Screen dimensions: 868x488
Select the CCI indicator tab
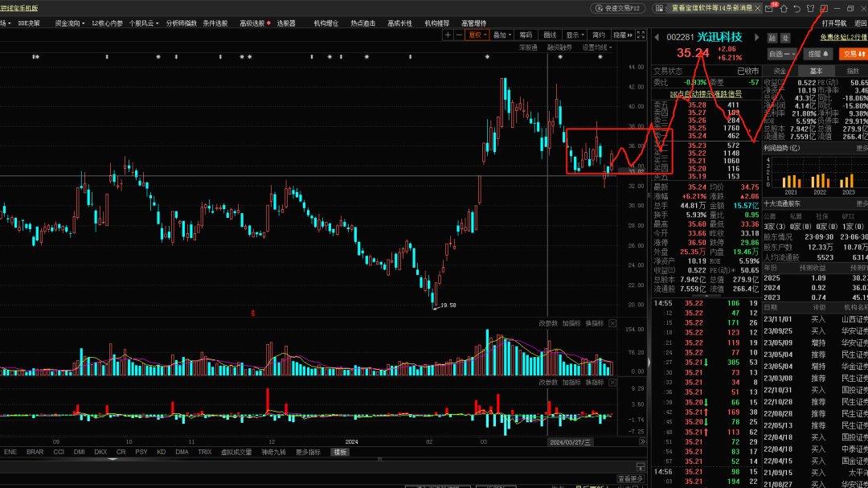pos(58,452)
